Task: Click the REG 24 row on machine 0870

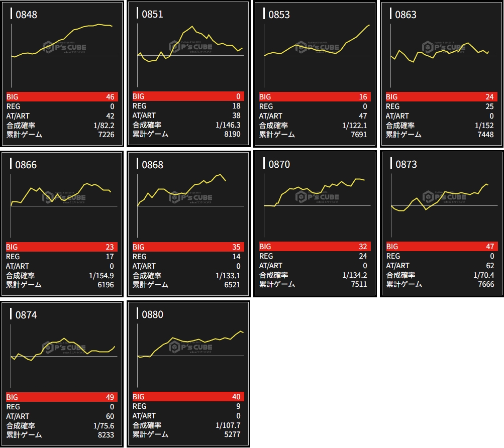Action: pos(315,256)
